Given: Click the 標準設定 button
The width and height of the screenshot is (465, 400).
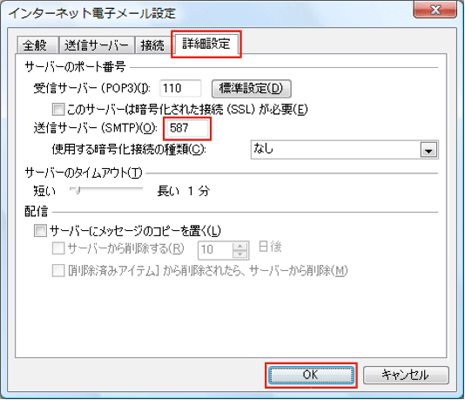Looking at the screenshot, I should click(251, 88).
